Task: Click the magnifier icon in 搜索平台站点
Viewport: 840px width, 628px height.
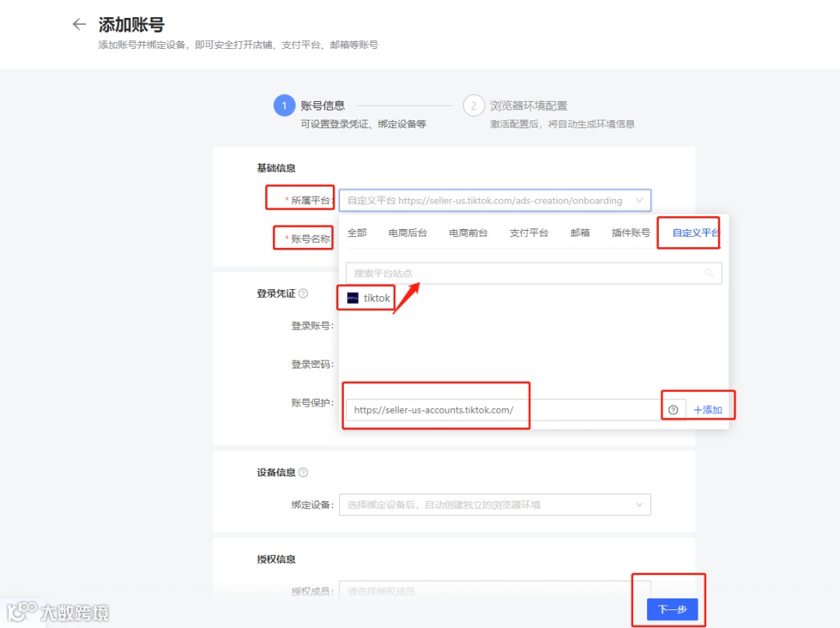Action: 708,274
